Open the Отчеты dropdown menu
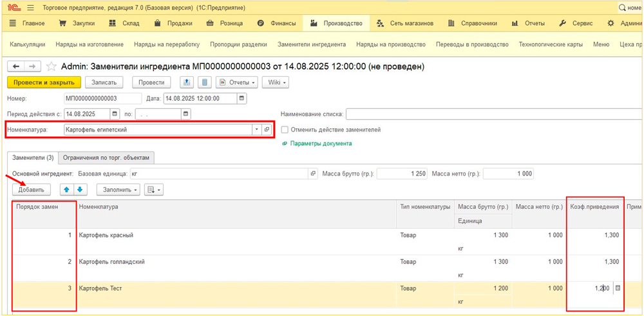Screen dimensions: 644x316 click(x=237, y=83)
